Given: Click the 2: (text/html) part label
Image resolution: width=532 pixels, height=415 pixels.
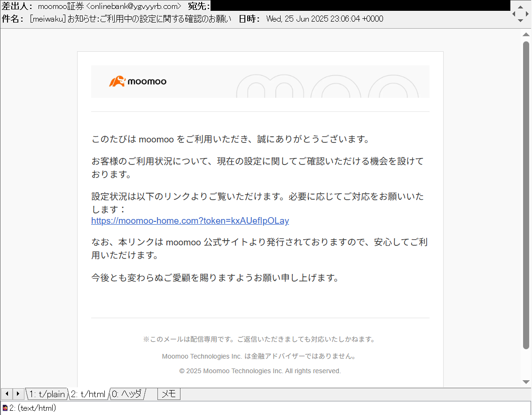Looking at the screenshot, I should click(x=32, y=407).
